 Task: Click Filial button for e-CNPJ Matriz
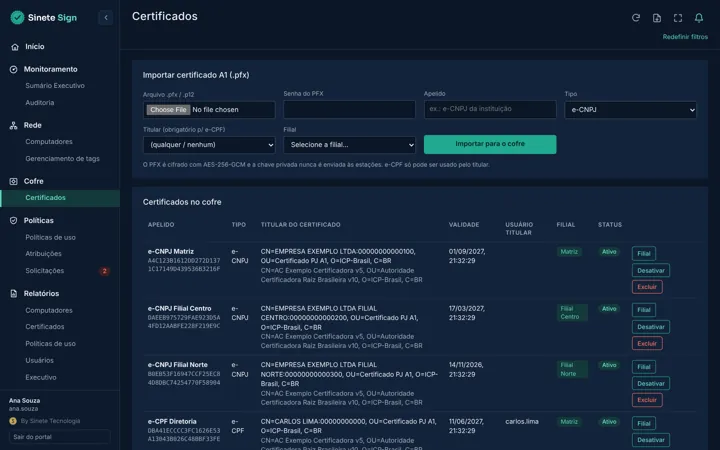[x=644, y=253]
